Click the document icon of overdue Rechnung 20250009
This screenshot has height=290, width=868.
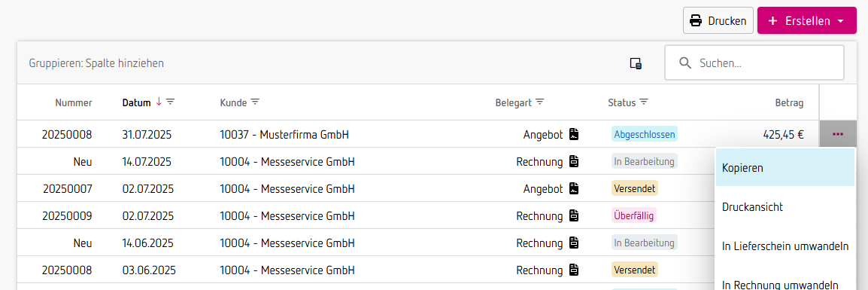pos(575,215)
